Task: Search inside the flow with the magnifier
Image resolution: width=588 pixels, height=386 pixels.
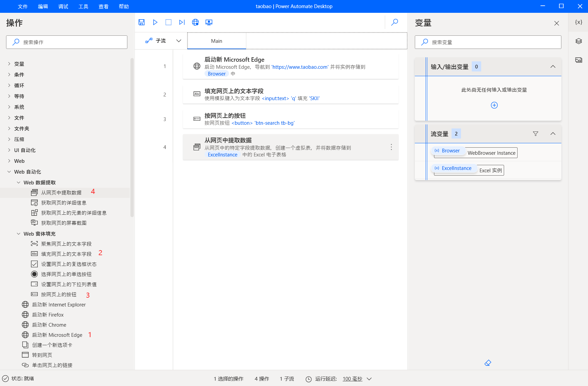Action: 395,22
